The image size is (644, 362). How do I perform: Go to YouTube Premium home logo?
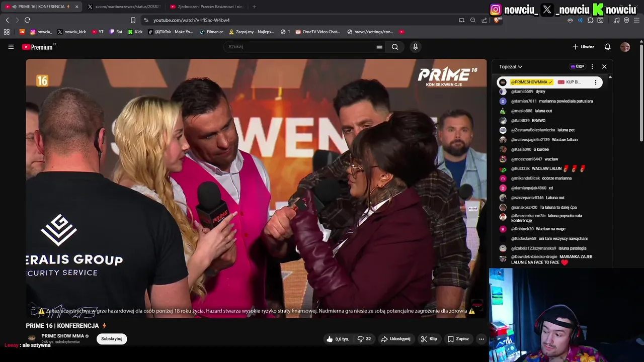pos(37,47)
